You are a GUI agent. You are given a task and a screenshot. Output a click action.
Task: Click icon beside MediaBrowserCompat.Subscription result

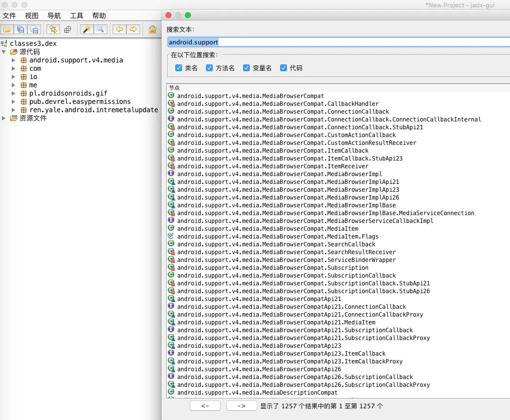pos(171,267)
